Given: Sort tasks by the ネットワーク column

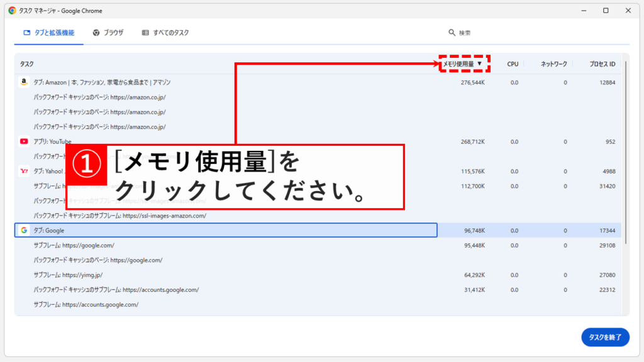Looking at the screenshot, I should [553, 63].
